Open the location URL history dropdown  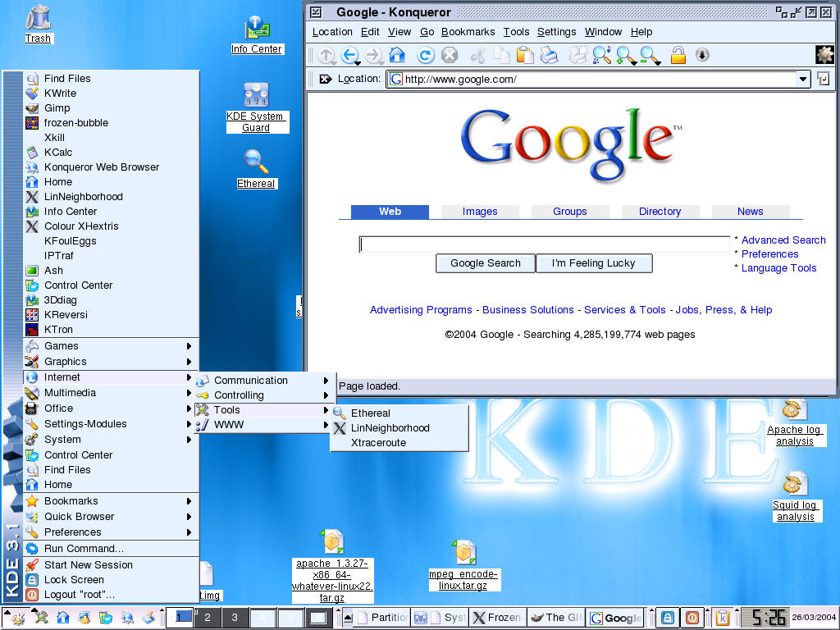pyautogui.click(x=802, y=80)
